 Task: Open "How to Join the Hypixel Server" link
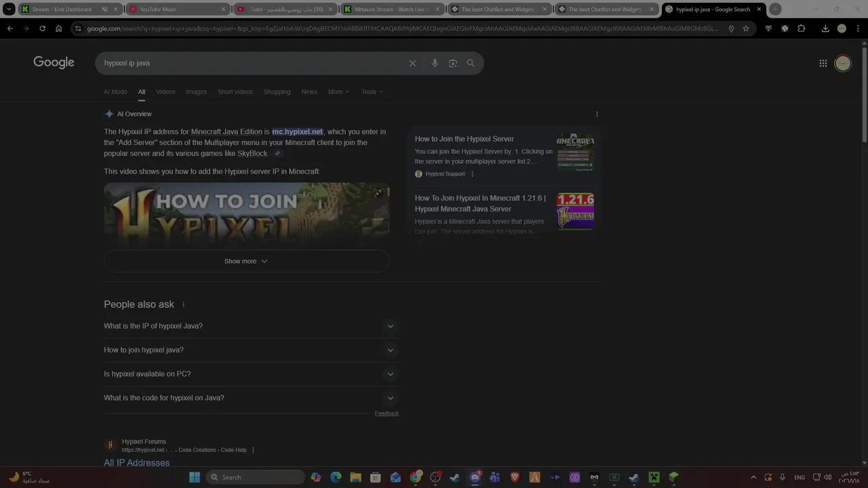pos(465,139)
